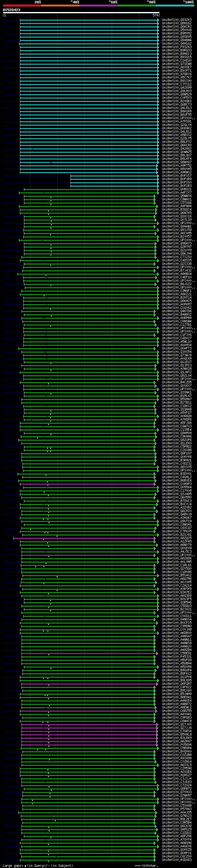Click the purple alignment bar for UniRef100_C0A9P3

coord(87,484)
